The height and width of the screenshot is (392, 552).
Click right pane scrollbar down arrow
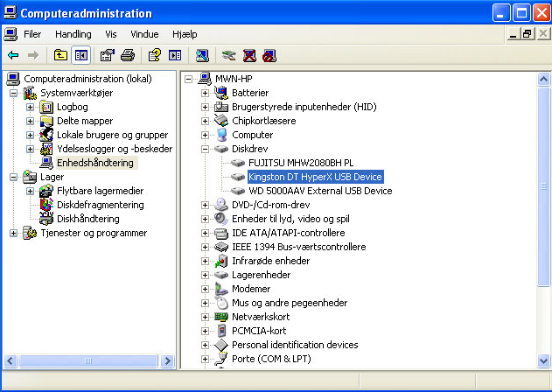[543, 361]
